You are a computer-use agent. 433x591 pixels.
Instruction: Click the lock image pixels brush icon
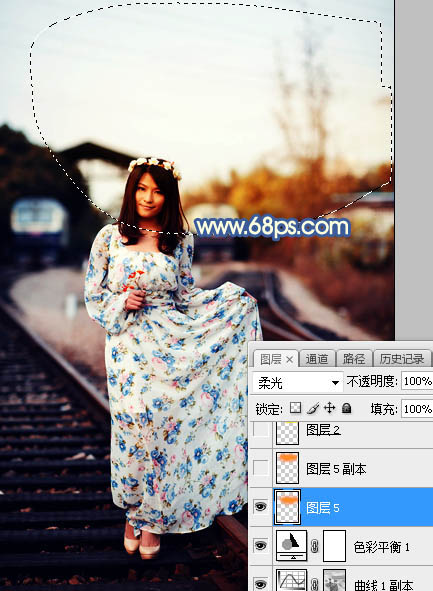click(313, 408)
